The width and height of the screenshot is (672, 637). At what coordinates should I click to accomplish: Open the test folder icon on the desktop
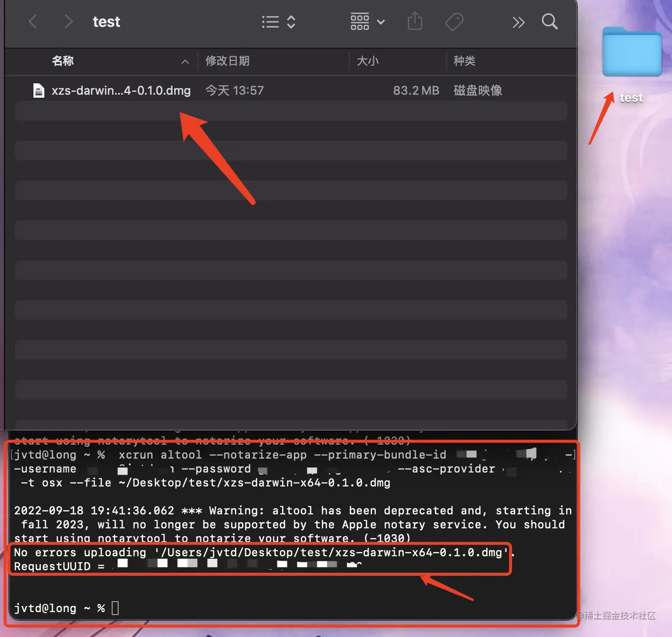point(631,51)
